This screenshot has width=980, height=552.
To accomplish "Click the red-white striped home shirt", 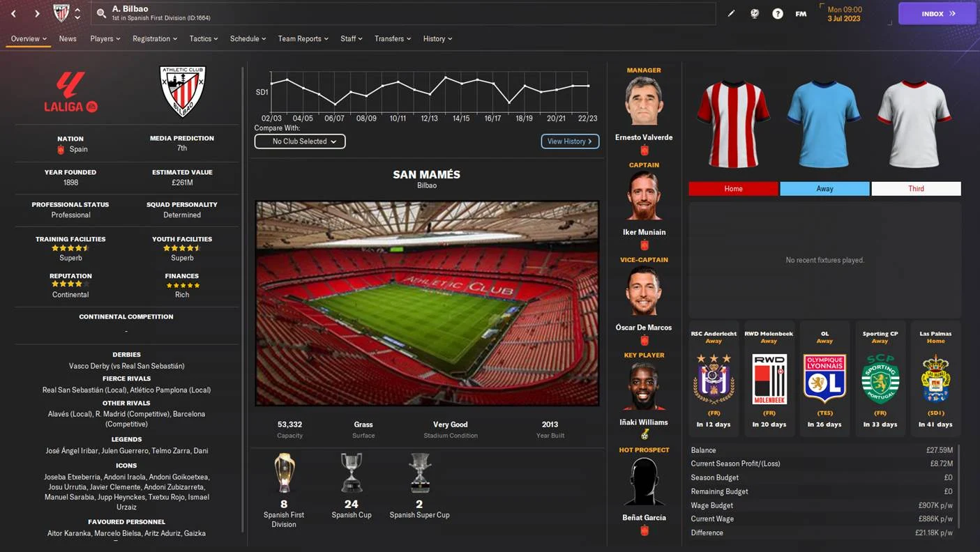I will (x=733, y=124).
